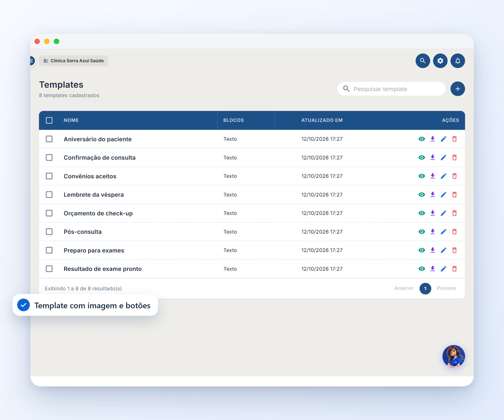Focus the Pesquisar template search field

[391, 89]
